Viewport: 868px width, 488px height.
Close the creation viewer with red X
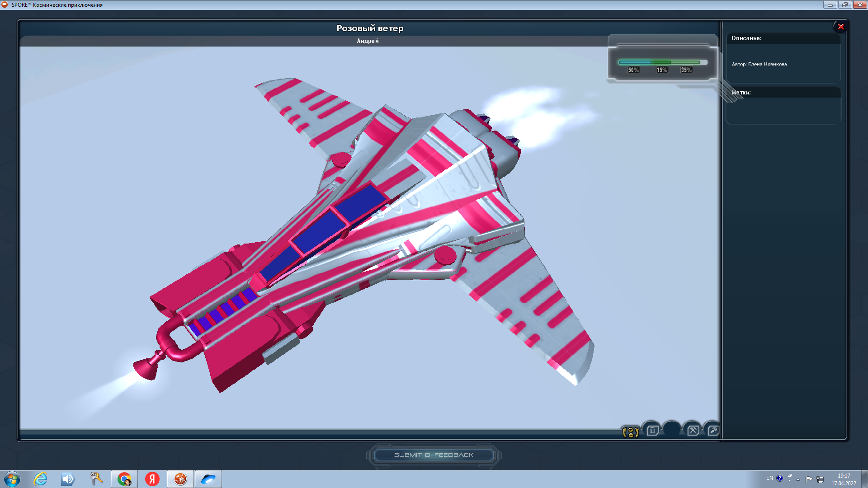coord(841,27)
